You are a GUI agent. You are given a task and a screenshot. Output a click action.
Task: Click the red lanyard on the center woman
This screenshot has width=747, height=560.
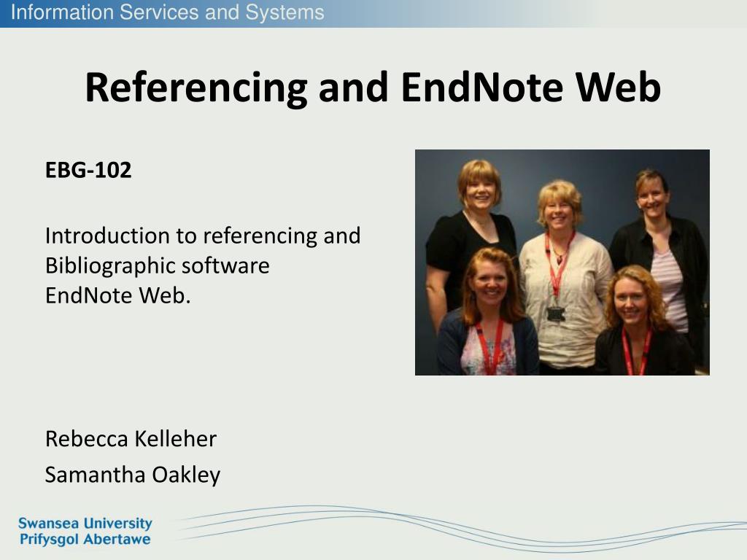[558, 267]
